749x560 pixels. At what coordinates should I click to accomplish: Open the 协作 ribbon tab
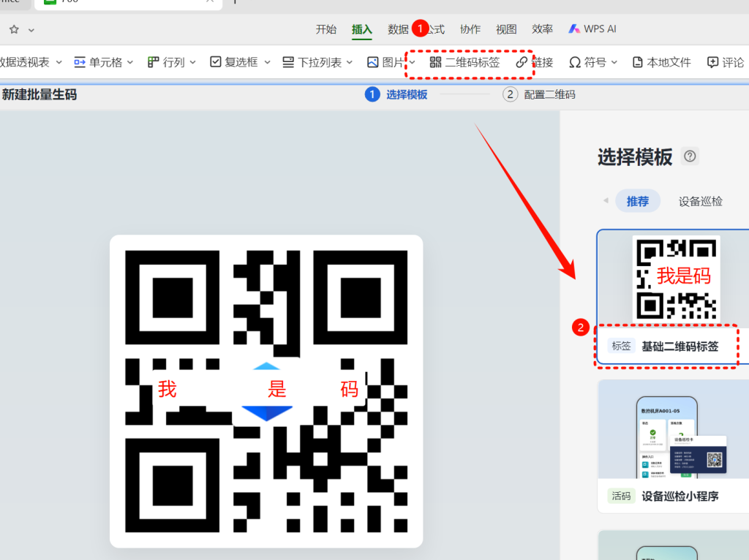[x=470, y=29]
